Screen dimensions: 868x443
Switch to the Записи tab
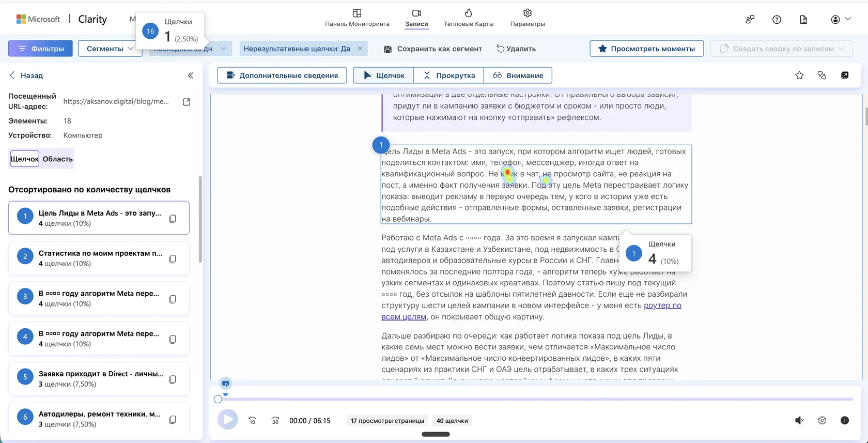coord(416,18)
